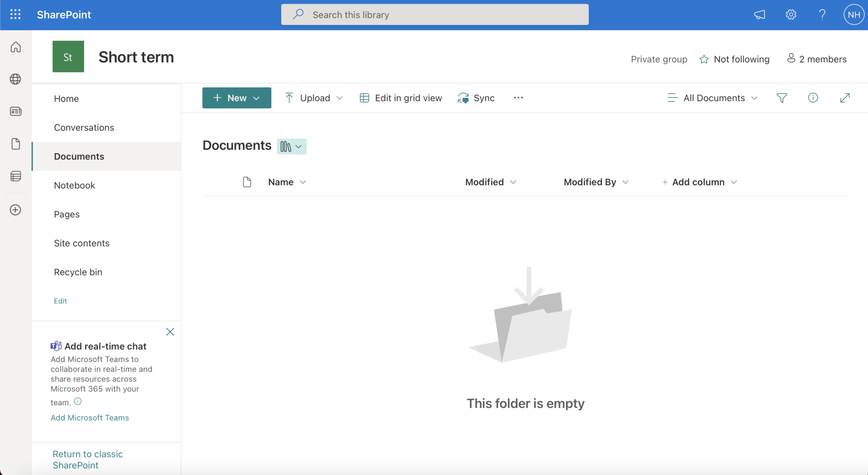868x475 pixels.
Task: Expand the Add column dropdown
Action: (x=699, y=182)
